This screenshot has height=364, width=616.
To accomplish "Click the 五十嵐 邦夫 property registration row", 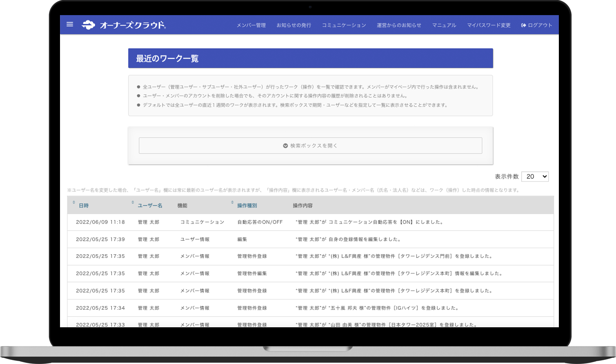I will point(310,308).
